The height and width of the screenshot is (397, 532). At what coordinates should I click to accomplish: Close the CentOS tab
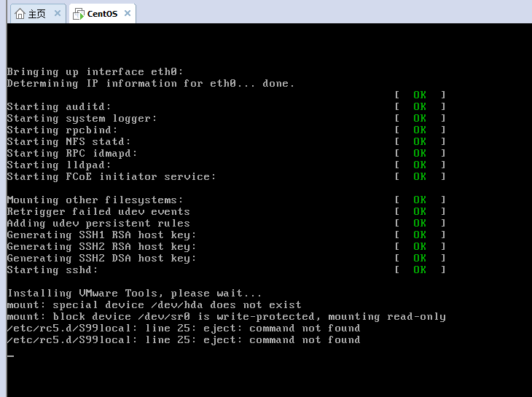(128, 13)
